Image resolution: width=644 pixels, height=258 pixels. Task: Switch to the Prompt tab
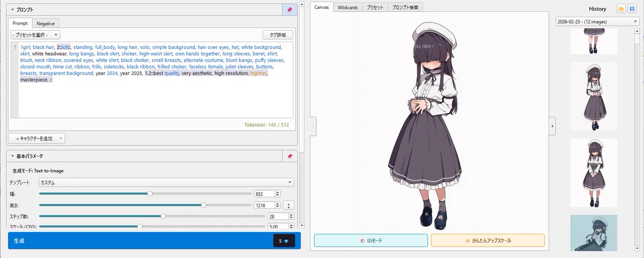(20, 23)
